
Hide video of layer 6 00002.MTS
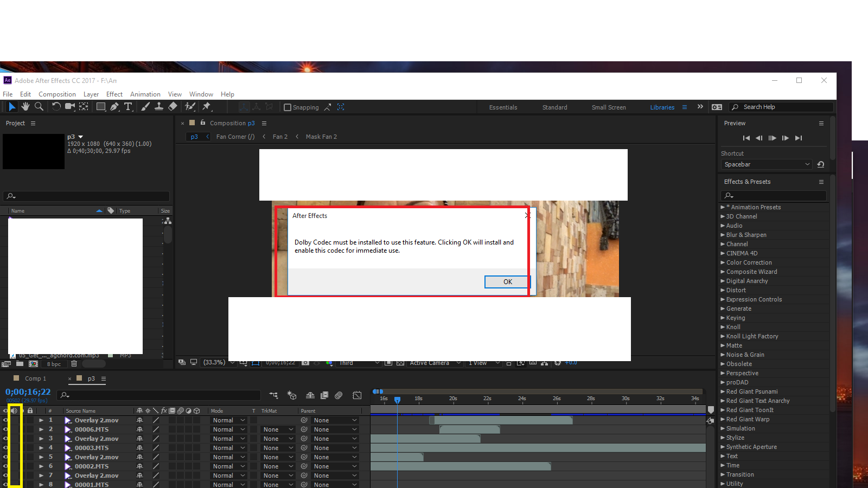pos(5,466)
